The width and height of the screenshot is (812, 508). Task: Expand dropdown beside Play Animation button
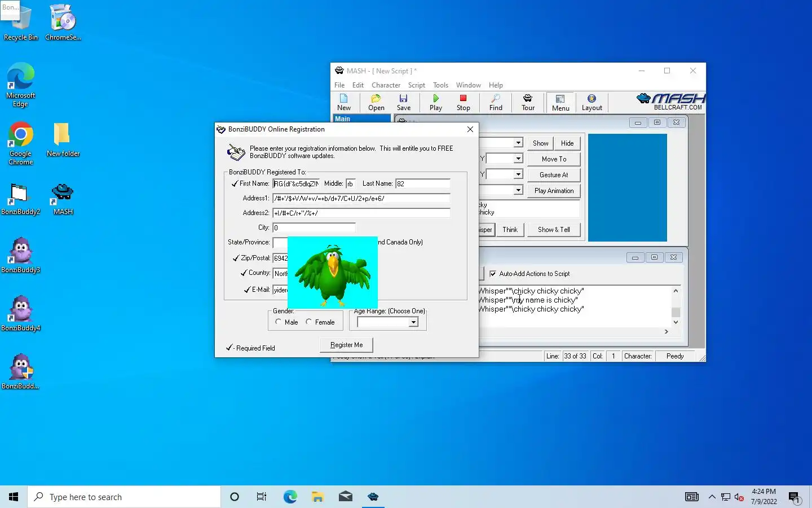tap(518, 190)
